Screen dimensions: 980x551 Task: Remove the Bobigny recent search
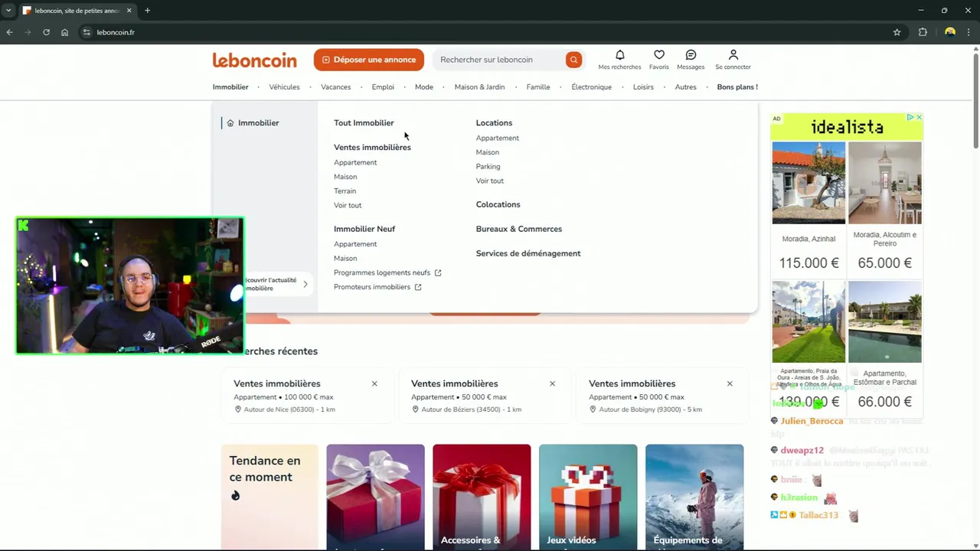click(730, 383)
